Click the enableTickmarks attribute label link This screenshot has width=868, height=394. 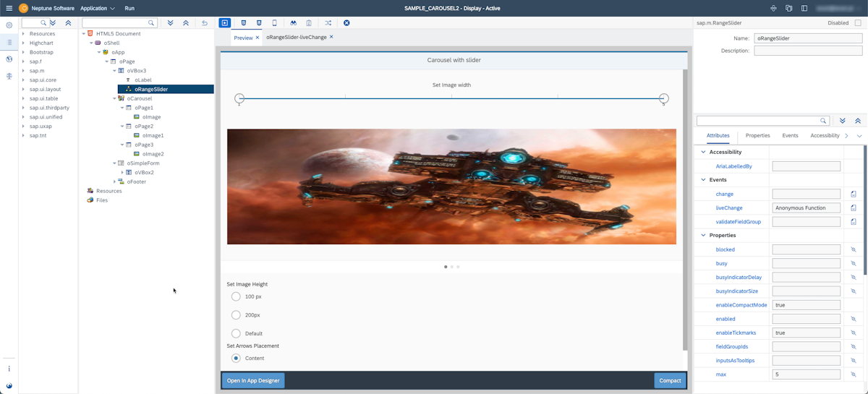pos(736,333)
